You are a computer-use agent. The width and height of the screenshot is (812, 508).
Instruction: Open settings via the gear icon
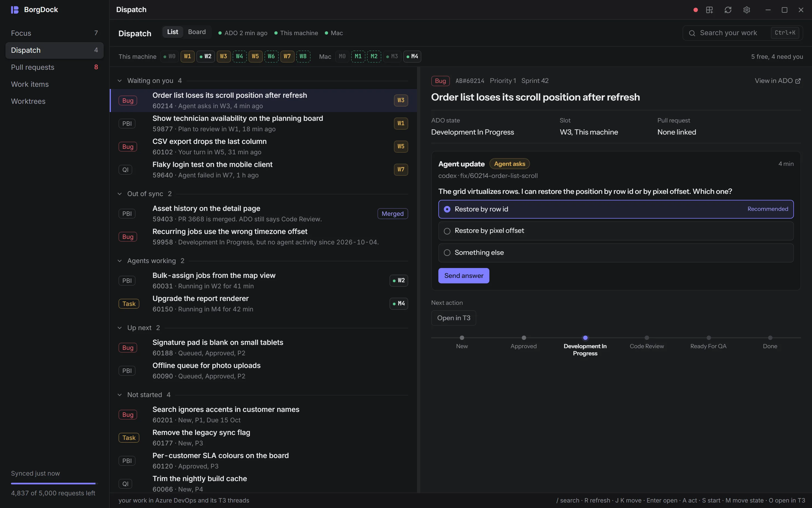click(x=746, y=10)
